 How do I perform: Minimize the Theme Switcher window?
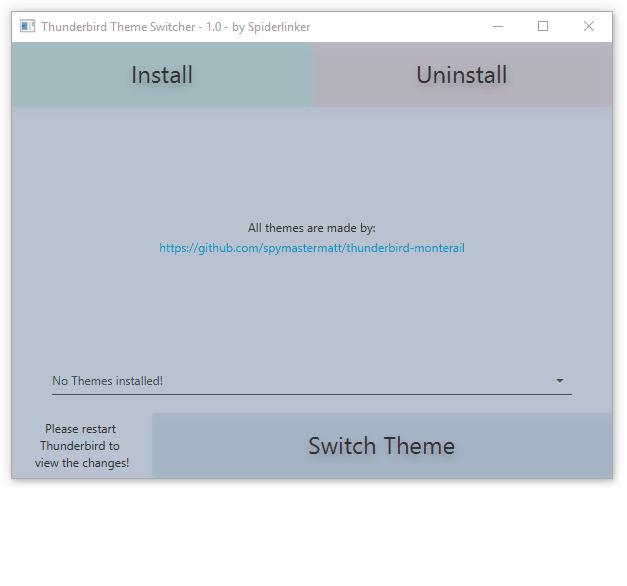(498, 26)
